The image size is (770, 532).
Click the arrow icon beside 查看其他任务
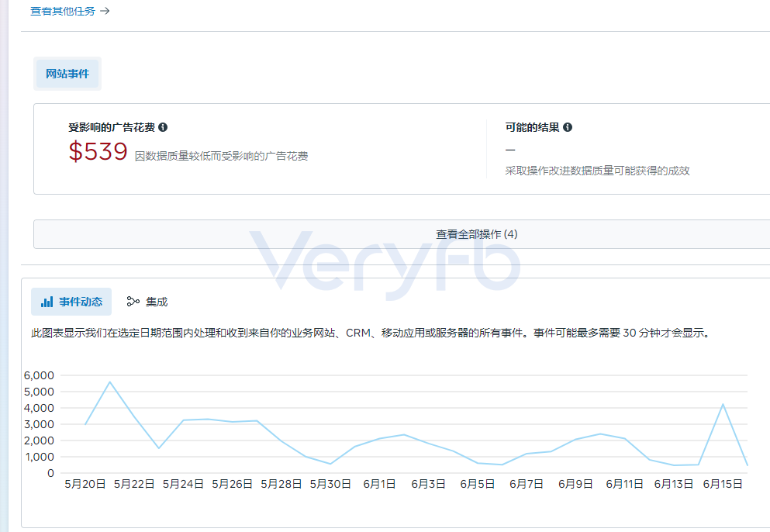pos(105,11)
